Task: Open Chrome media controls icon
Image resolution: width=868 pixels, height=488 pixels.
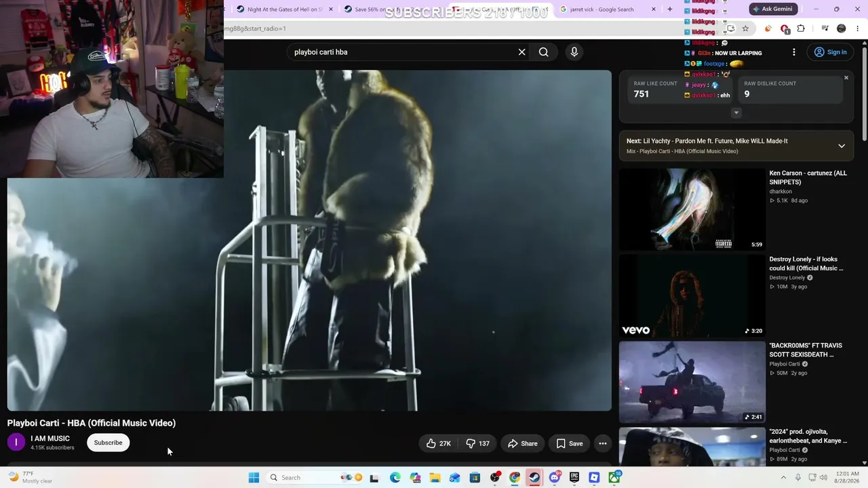Action: [825, 28]
